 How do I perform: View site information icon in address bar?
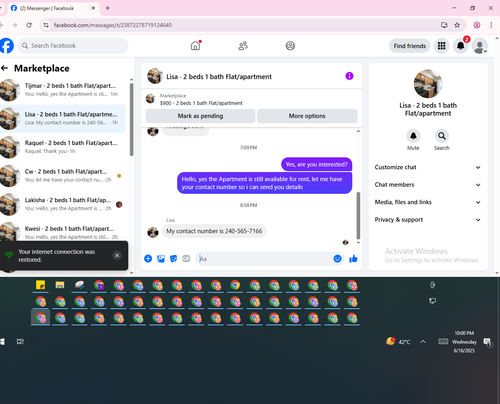pyautogui.click(x=46, y=25)
